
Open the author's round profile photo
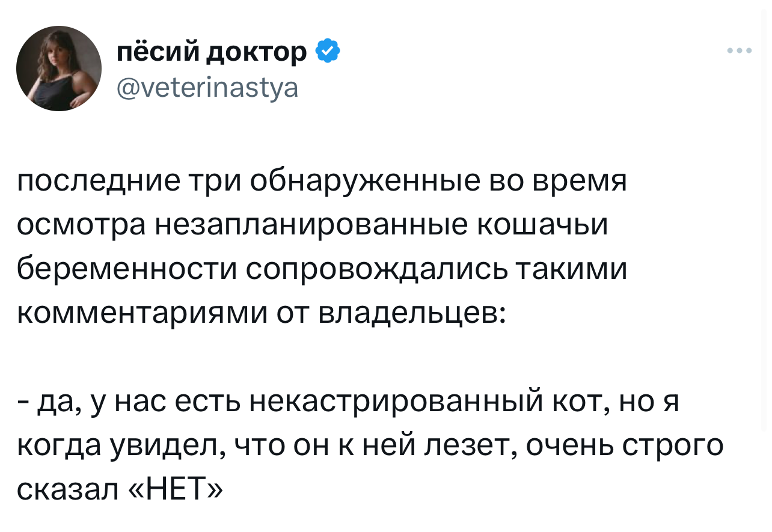pos(59,69)
